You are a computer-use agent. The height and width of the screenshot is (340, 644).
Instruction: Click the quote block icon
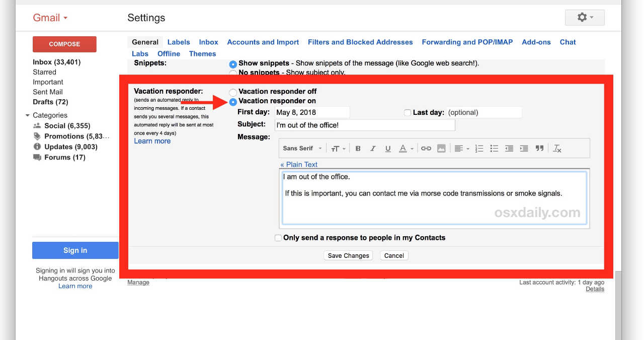click(539, 149)
